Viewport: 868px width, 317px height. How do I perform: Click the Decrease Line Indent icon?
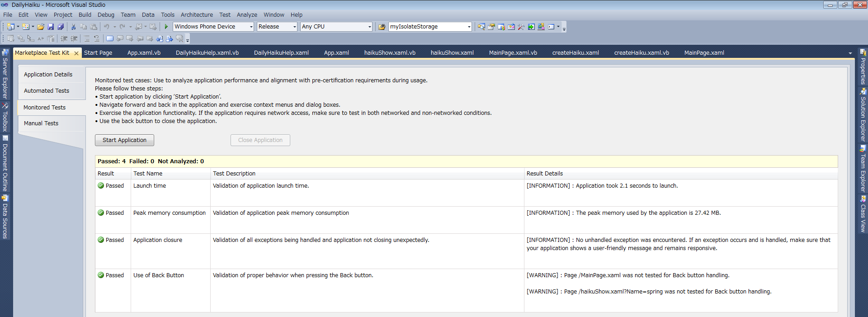click(x=64, y=38)
